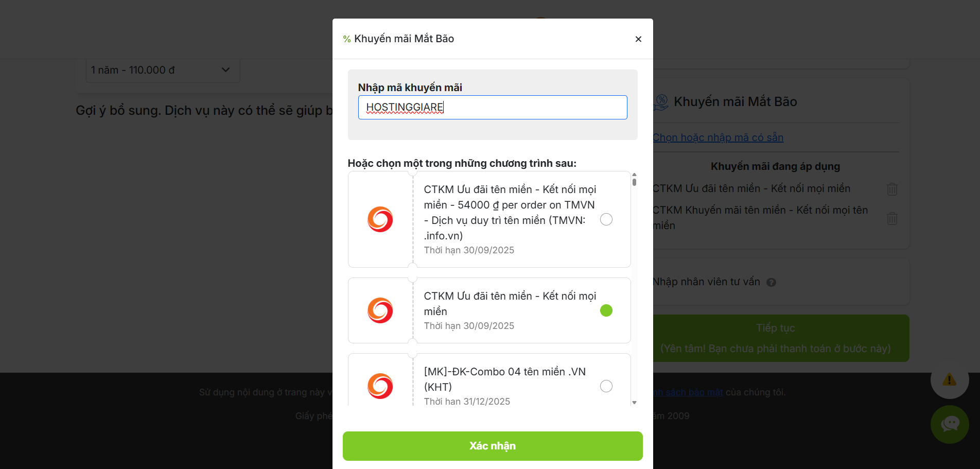The width and height of the screenshot is (980, 469).
Task: Select the green Kết nối mọi miền radio
Action: (x=606, y=310)
